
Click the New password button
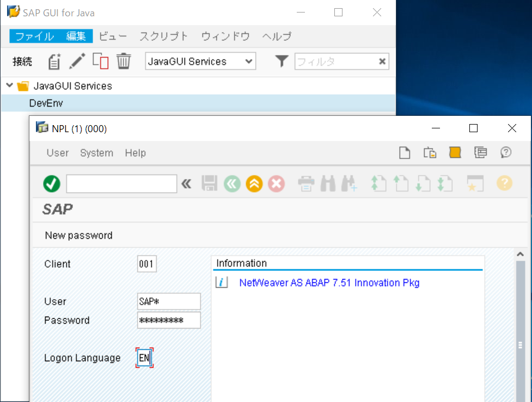[x=79, y=235]
